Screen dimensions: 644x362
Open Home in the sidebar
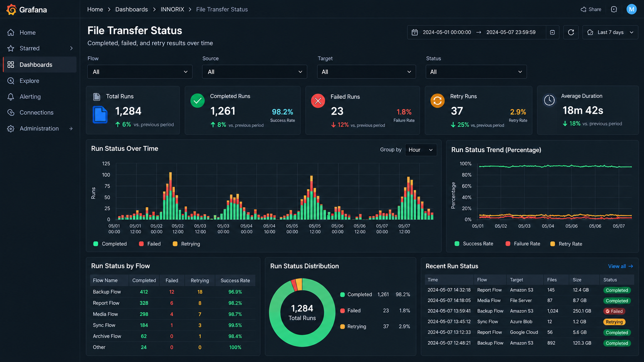coord(40,33)
